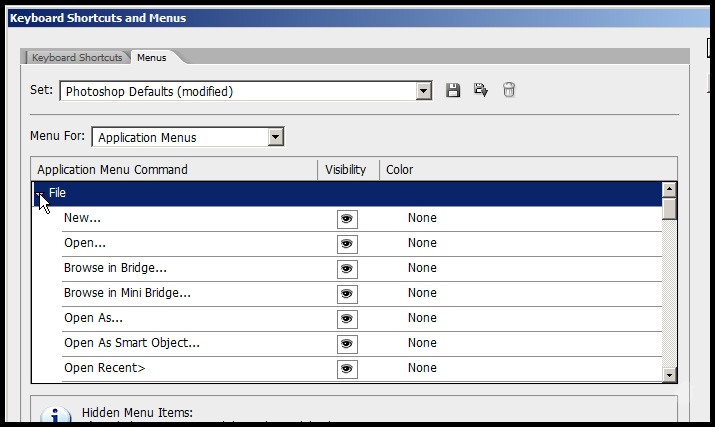The width and height of the screenshot is (715, 427).
Task: Open the Set dropdown list
Action: point(424,91)
